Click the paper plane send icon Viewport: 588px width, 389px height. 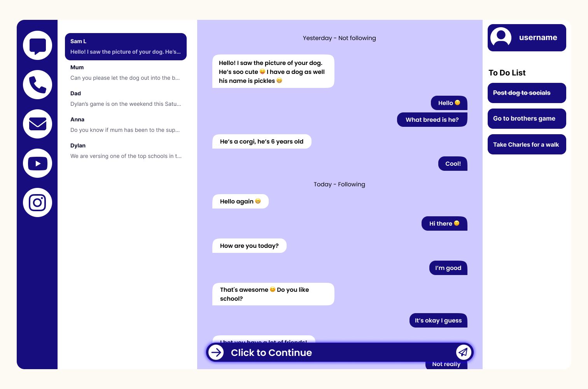[463, 352]
